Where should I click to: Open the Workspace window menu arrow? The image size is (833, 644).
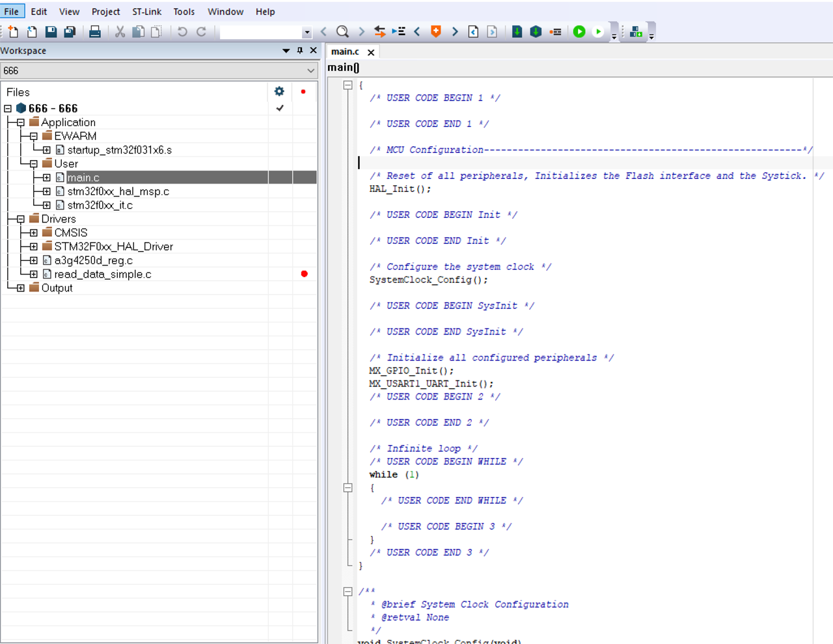[286, 51]
